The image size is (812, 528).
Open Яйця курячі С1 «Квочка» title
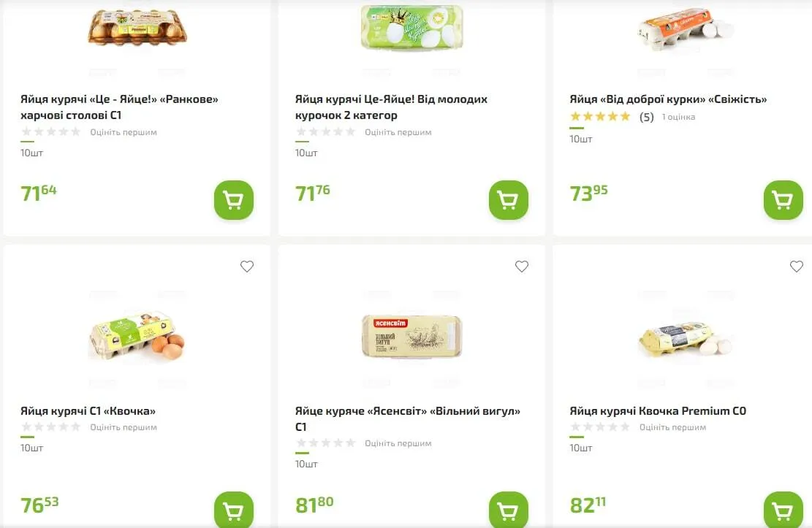click(88, 411)
